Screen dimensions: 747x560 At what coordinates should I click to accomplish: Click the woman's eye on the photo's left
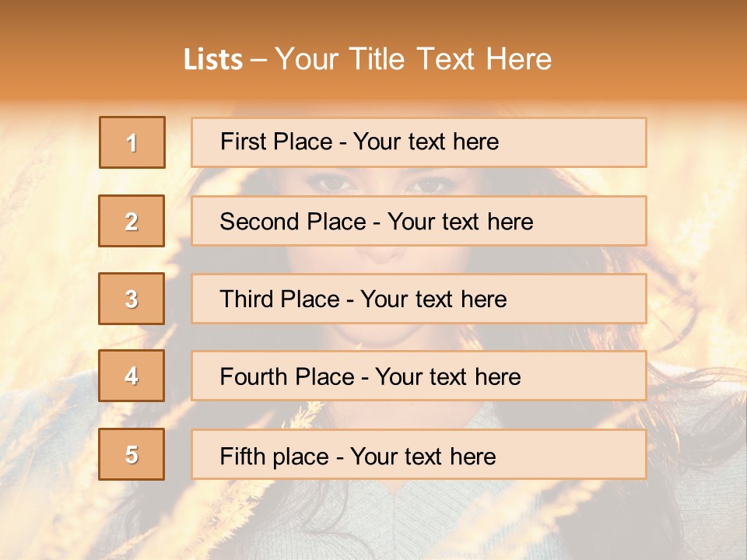pos(332,184)
